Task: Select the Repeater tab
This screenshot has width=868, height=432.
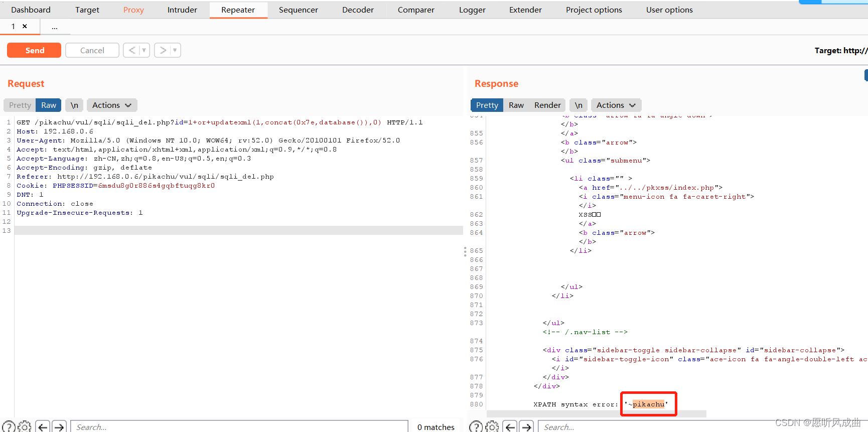Action: pos(238,10)
